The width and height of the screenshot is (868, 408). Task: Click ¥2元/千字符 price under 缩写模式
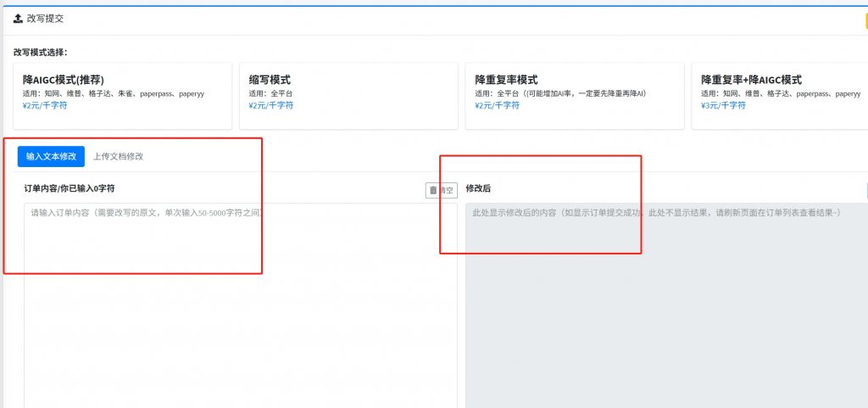271,105
